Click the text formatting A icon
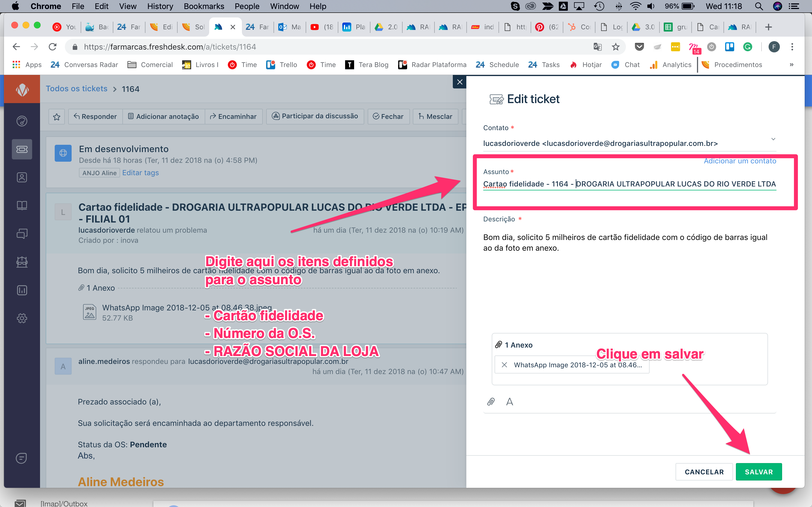812x507 pixels. pyautogui.click(x=509, y=401)
